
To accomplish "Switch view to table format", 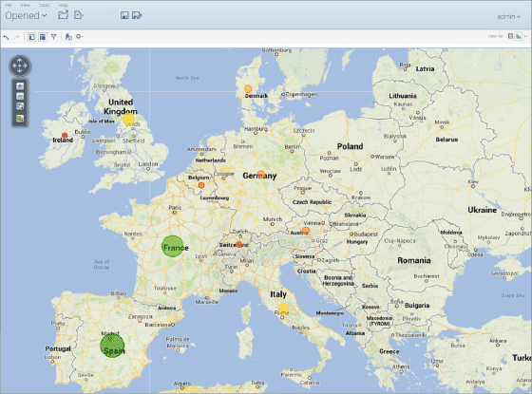I will click(510, 36).
